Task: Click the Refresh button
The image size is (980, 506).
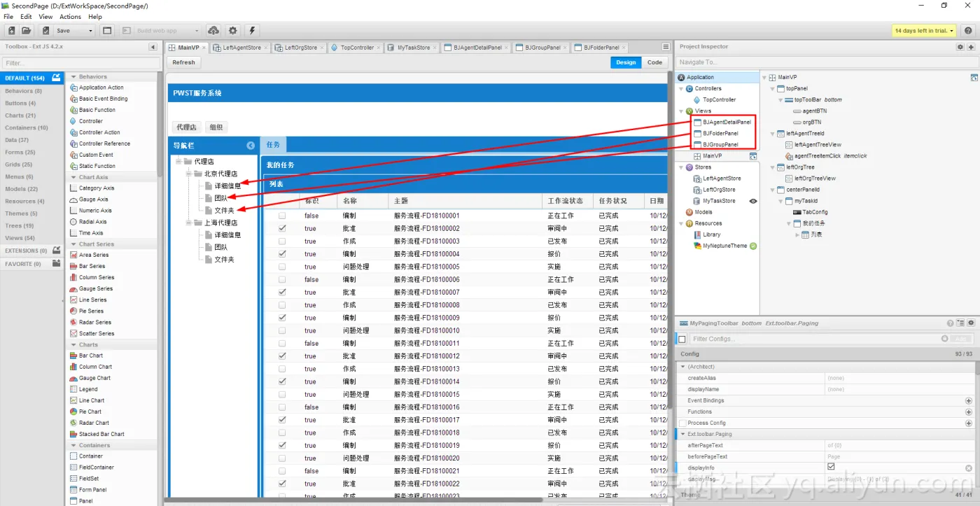Action: tap(183, 62)
